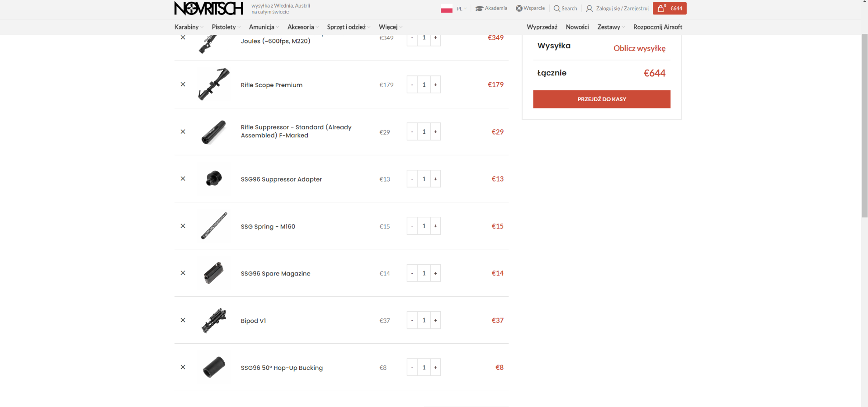Open the shopping cart bag icon

coord(661,9)
